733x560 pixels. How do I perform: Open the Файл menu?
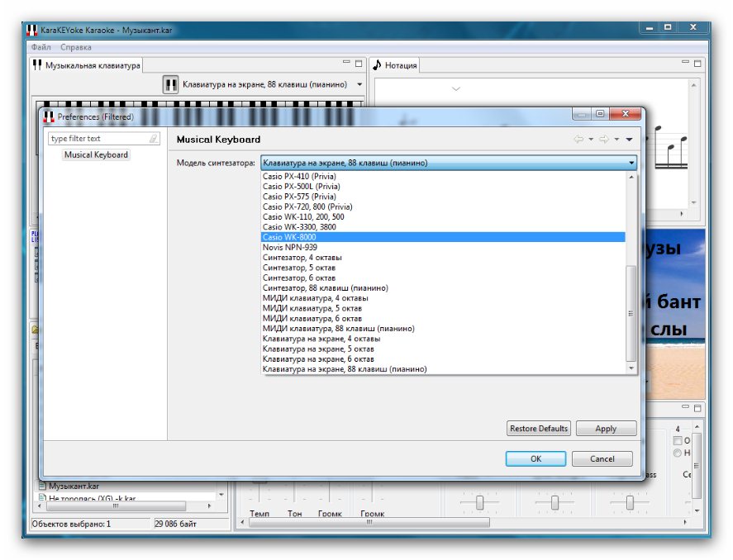(40, 47)
